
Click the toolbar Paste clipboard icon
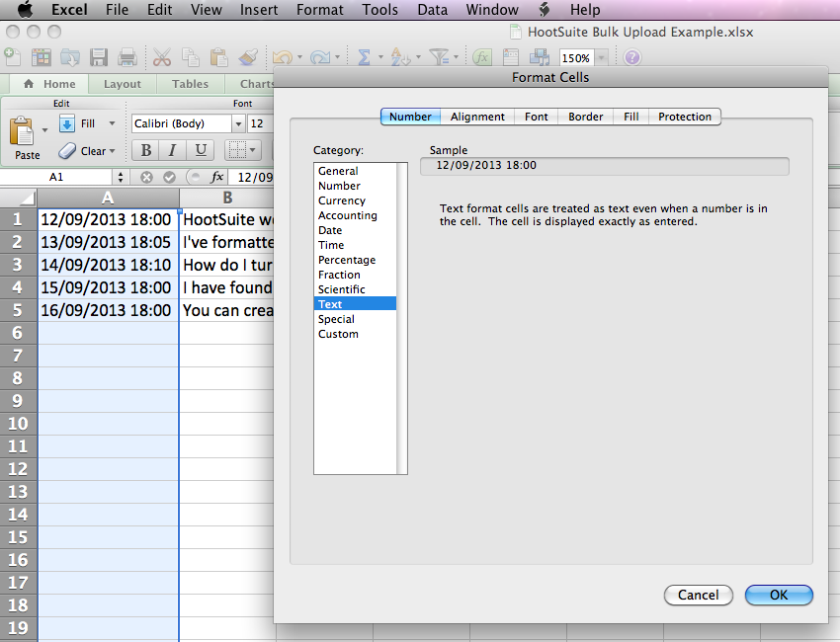[x=218, y=56]
